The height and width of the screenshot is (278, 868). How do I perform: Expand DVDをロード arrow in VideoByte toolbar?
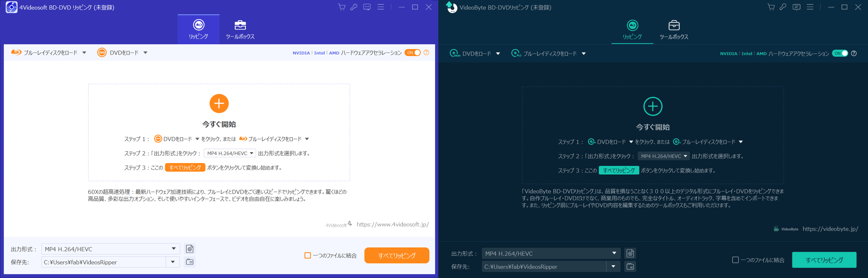498,54
